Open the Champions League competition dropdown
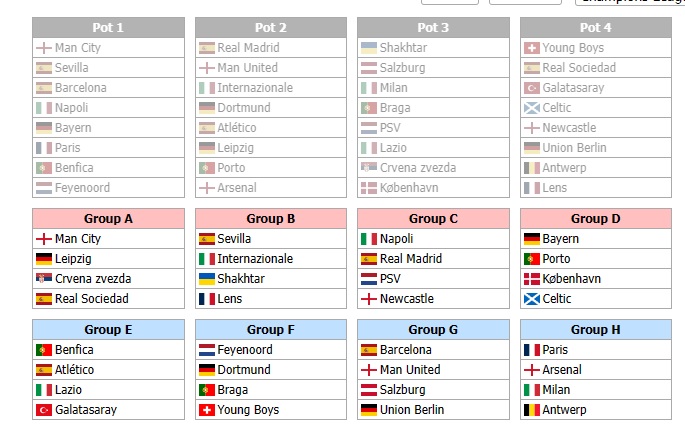 click(x=630, y=2)
